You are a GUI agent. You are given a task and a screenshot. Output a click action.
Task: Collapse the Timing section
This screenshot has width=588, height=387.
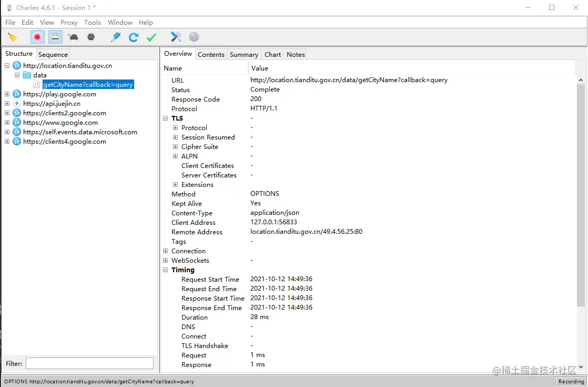(x=165, y=270)
